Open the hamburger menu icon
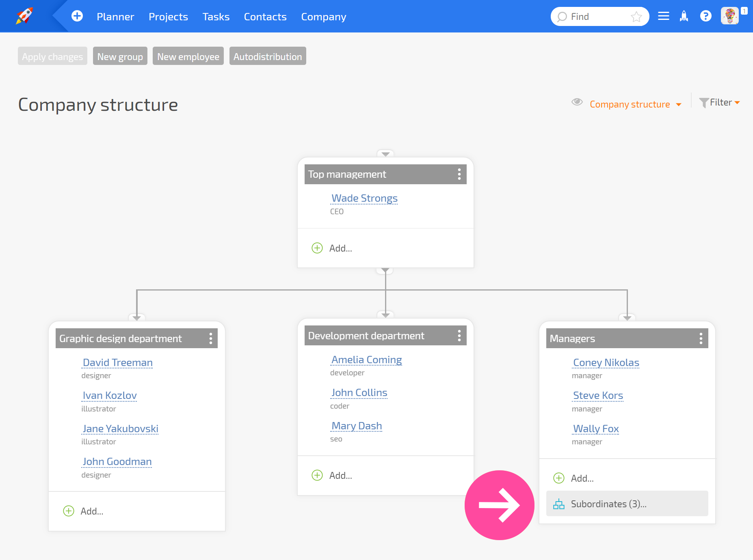This screenshot has height=560, width=753. coord(664,16)
